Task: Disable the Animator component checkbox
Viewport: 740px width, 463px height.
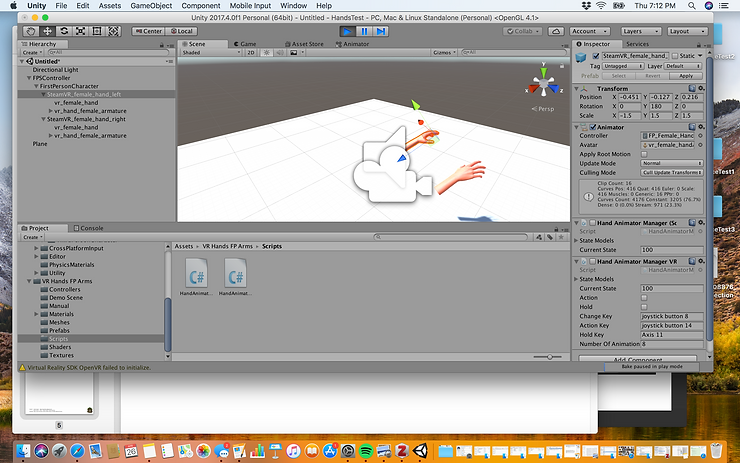Action: coord(593,127)
